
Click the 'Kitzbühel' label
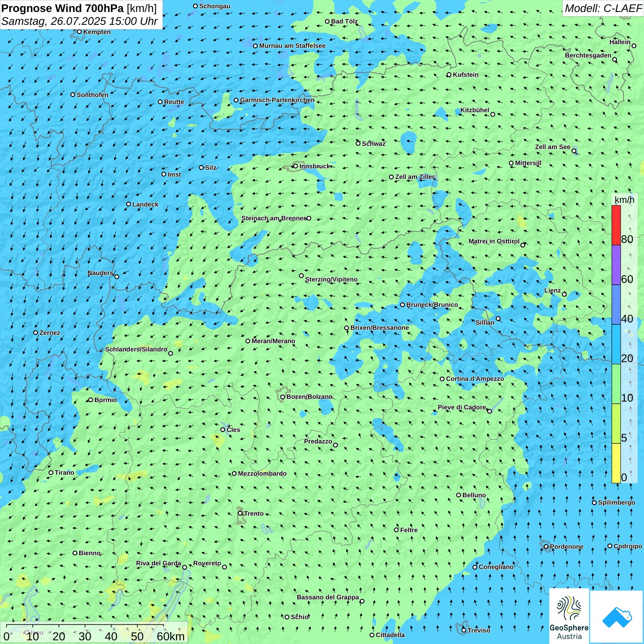pos(475,110)
